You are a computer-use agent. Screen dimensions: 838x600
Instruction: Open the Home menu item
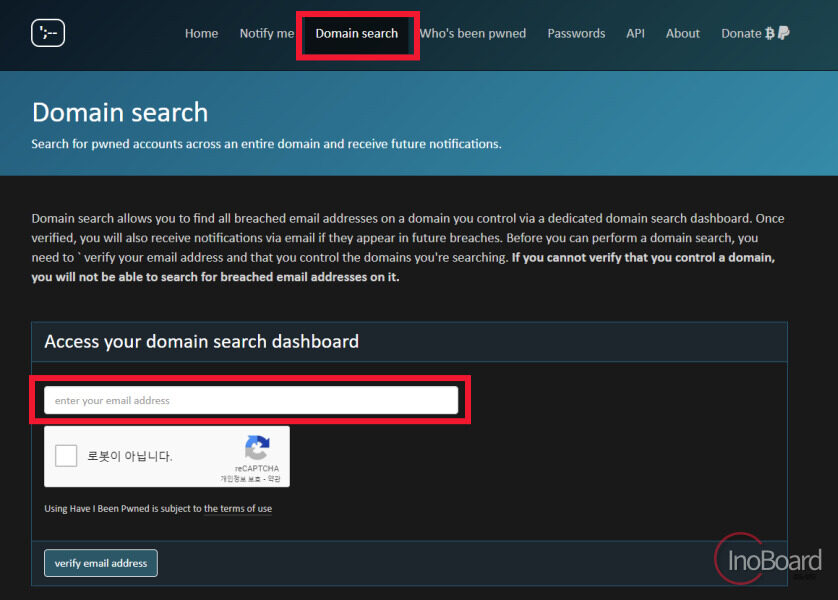click(x=201, y=33)
